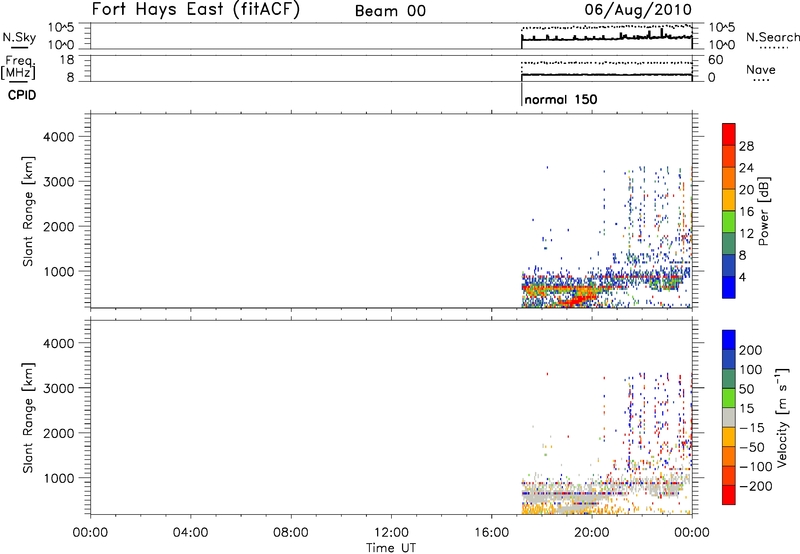The image size is (800, 554).
Task: Select the Velocity colorbar segment between 100 and 200
Action: (x=729, y=360)
